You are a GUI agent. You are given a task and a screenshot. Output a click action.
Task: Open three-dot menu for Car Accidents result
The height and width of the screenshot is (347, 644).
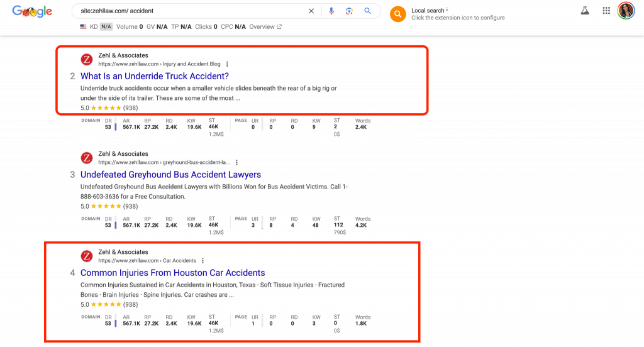click(x=203, y=261)
